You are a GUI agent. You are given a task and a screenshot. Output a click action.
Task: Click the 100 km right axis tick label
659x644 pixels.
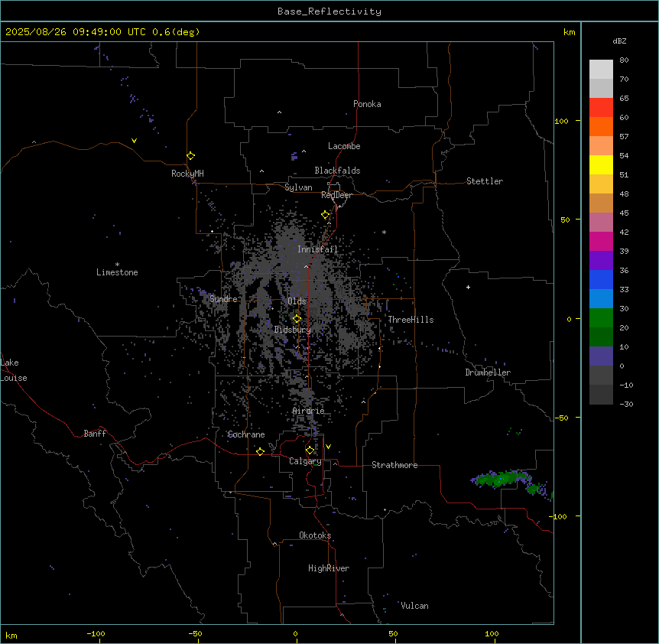click(561, 121)
